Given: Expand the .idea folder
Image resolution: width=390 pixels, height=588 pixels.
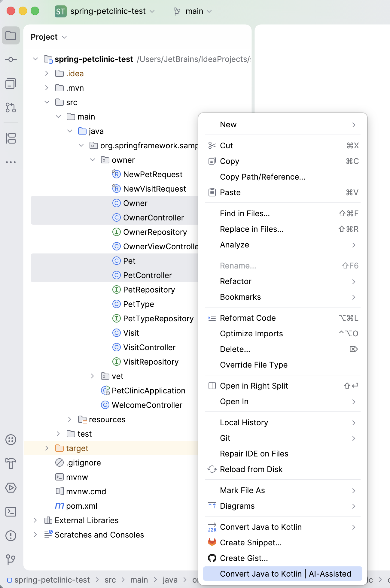Looking at the screenshot, I should click(x=47, y=73).
